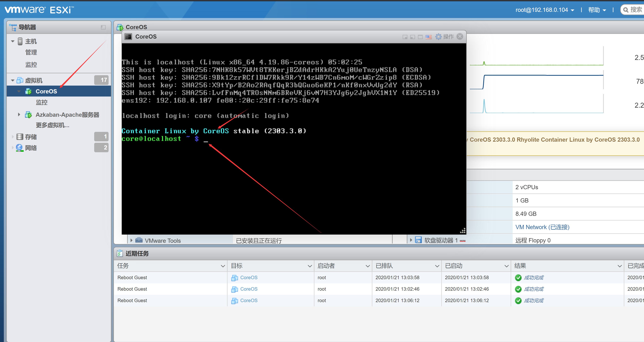The height and width of the screenshot is (342, 644).
Task: Open the root@192.168.0.104 user dropdown
Action: pos(545,10)
